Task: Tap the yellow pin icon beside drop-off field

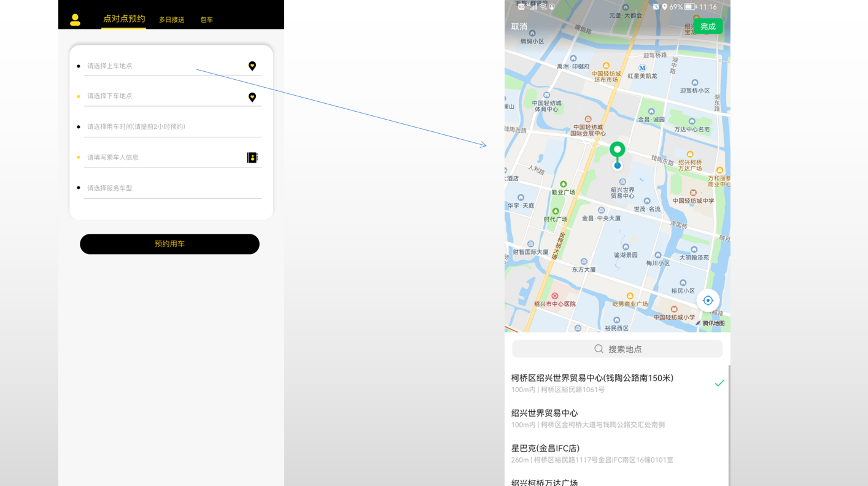Action: (x=252, y=96)
